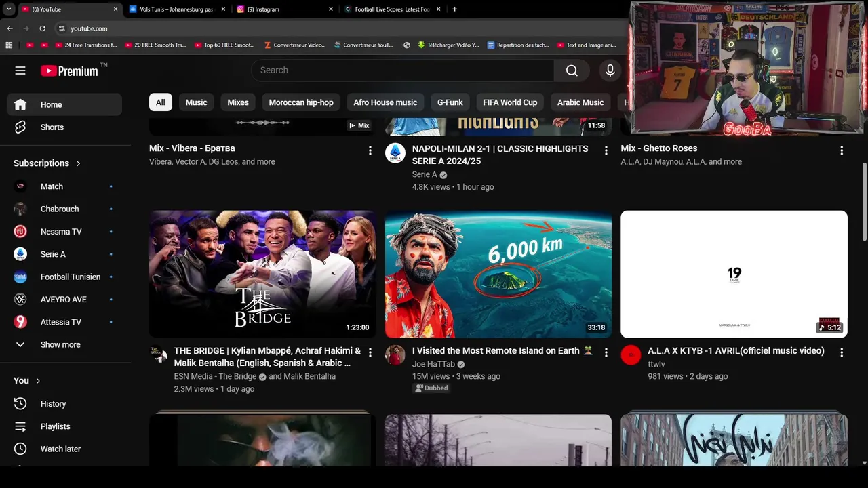
Task: Open Mix - Vibera title
Action: [x=192, y=148]
